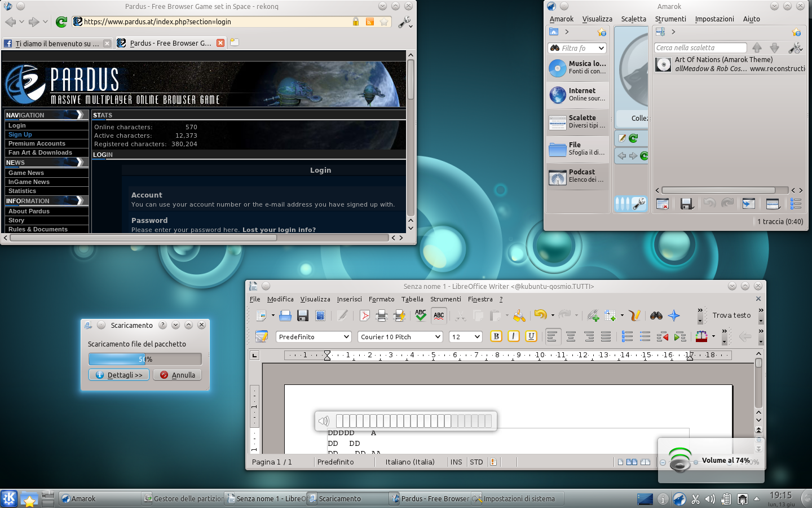
Task: Open the Navigator star icon in Writer
Action: pyautogui.click(x=674, y=316)
